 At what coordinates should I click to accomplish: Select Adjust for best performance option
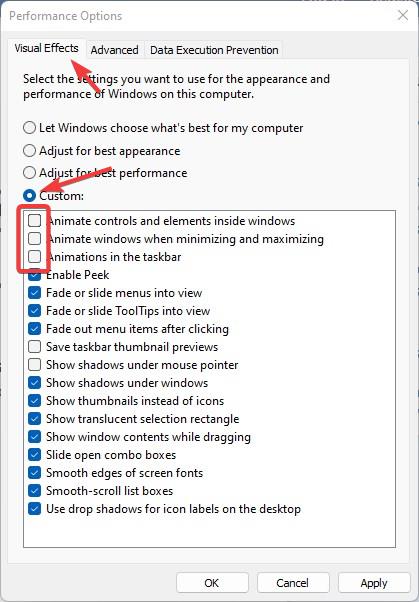[30, 173]
